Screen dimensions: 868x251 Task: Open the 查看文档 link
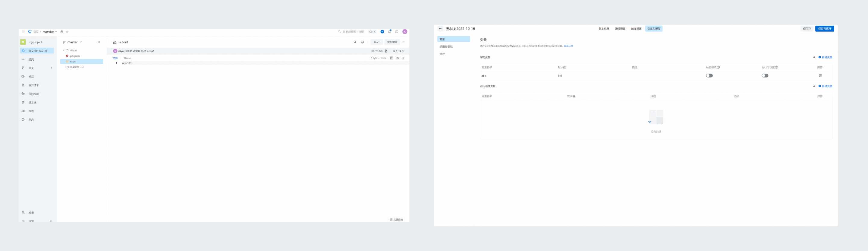pyautogui.click(x=568, y=46)
